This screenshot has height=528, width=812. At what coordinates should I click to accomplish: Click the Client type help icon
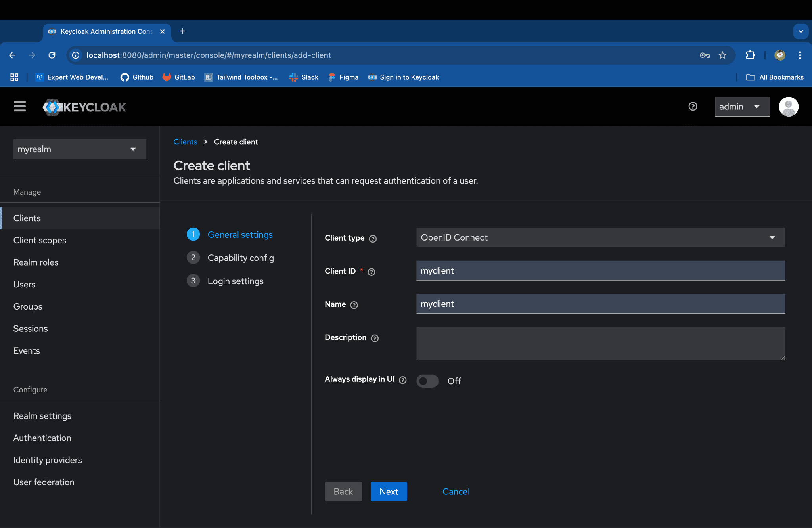(373, 239)
